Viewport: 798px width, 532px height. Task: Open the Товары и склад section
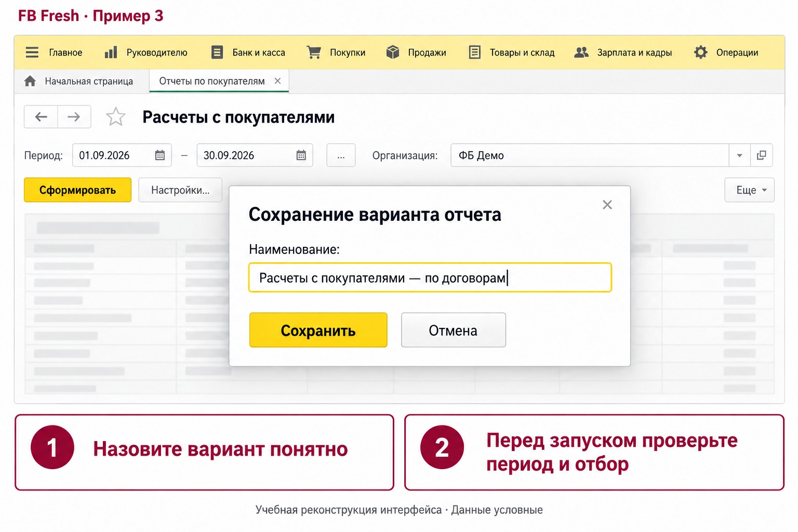pyautogui.click(x=522, y=52)
